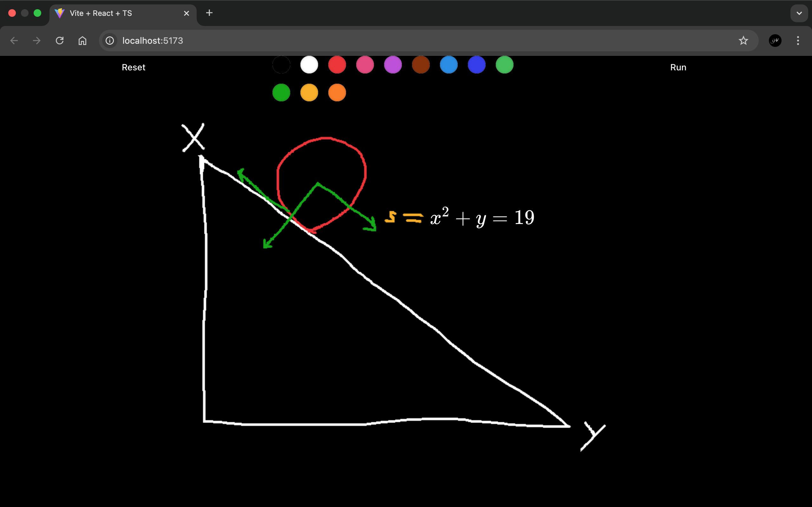
Task: Click the Reset button to clear canvas
Action: pyautogui.click(x=133, y=67)
